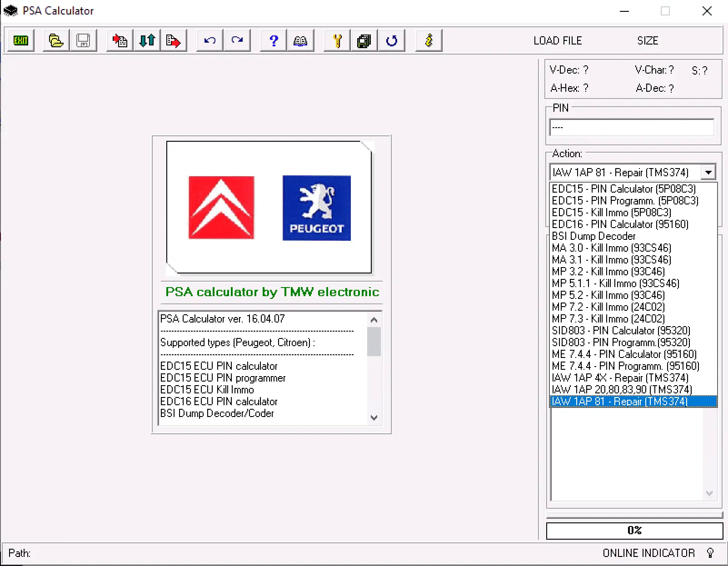The width and height of the screenshot is (728, 566).
Task: Click the yellow info icon
Action: pyautogui.click(x=429, y=41)
